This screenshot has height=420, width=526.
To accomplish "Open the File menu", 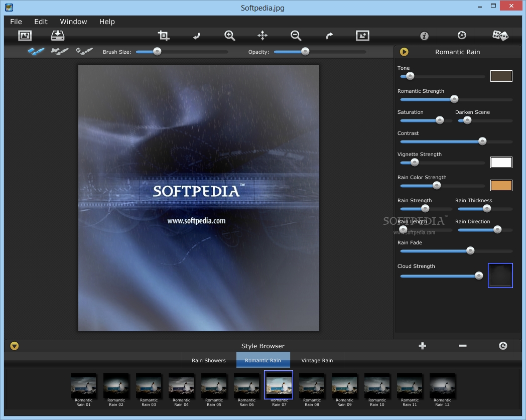I will tap(16, 22).
